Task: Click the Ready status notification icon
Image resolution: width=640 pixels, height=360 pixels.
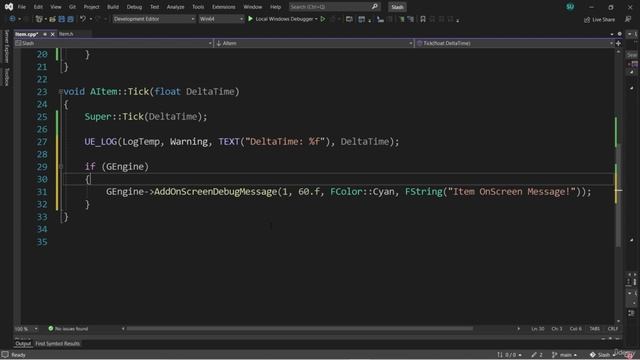Action: click(5, 355)
